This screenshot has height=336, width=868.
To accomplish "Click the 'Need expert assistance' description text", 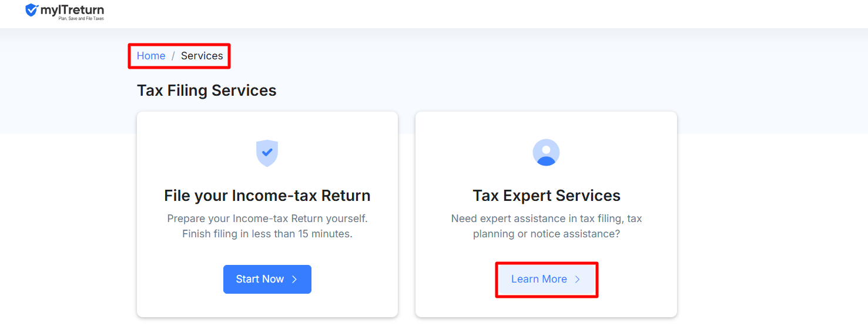I will [547, 219].
